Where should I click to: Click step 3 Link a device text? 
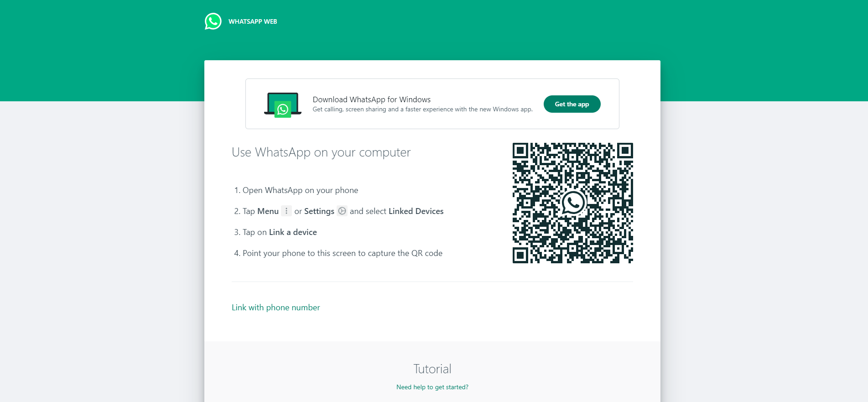tap(293, 232)
